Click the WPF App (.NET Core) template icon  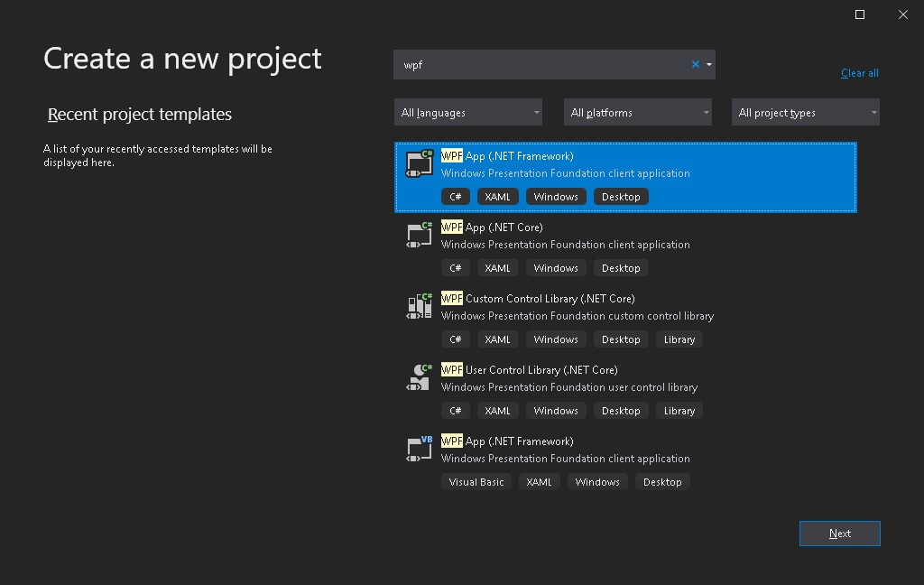pyautogui.click(x=419, y=236)
